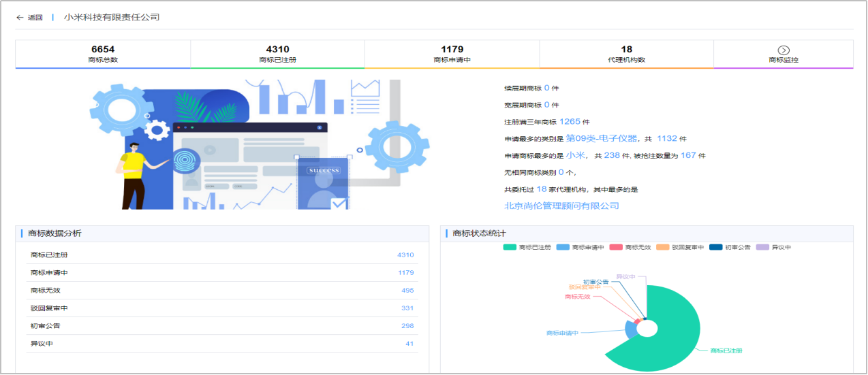Open 41 value in 异议中 row
868x375 pixels.
point(409,344)
